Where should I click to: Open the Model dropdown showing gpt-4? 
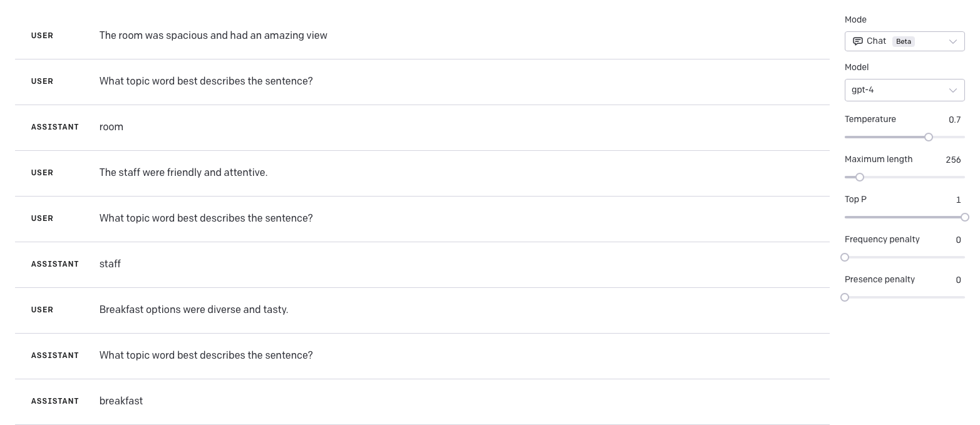tap(905, 90)
